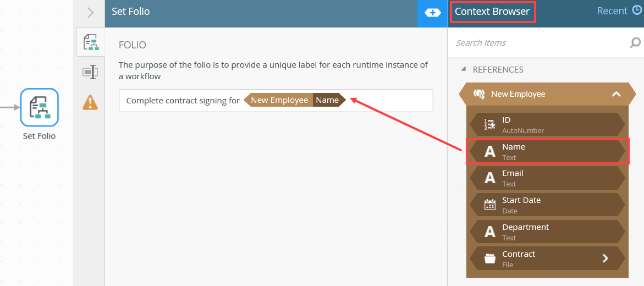Open the folio properties tab icon

90,42
